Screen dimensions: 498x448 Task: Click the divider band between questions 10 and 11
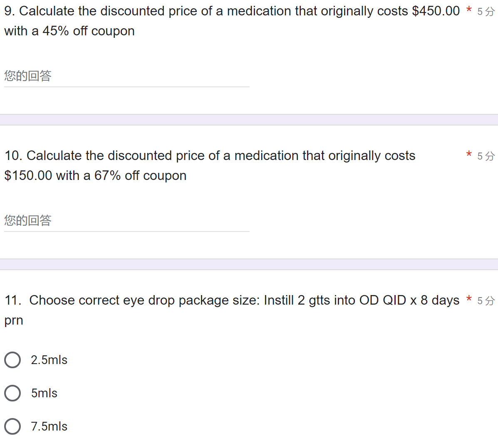coord(249,264)
